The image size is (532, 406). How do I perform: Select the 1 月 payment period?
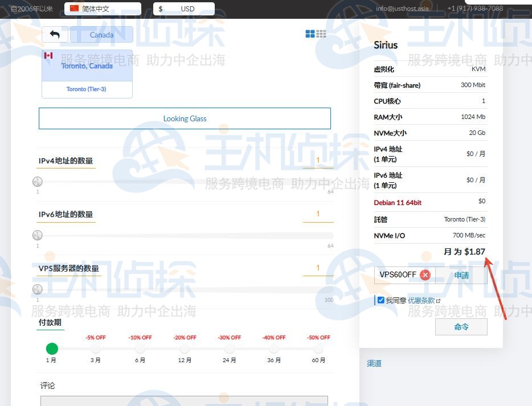tap(52, 348)
